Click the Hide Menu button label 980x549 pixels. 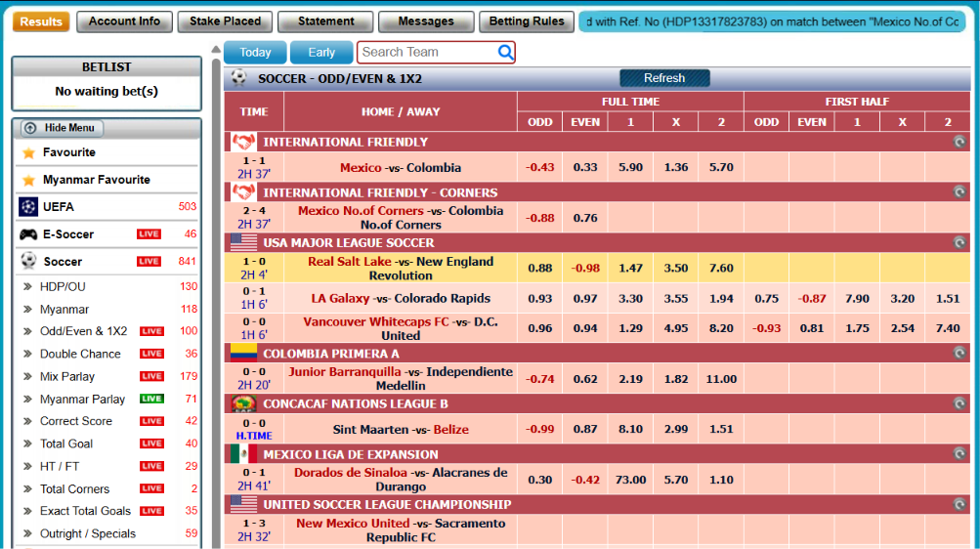[69, 128]
